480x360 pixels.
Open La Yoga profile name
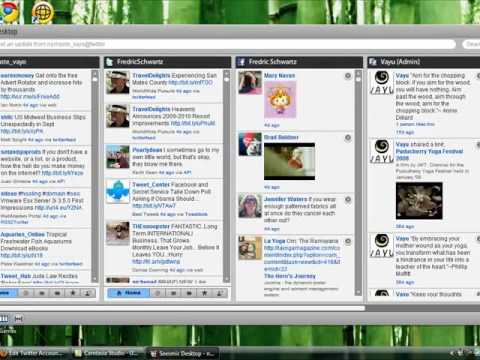pyautogui.click(x=274, y=241)
